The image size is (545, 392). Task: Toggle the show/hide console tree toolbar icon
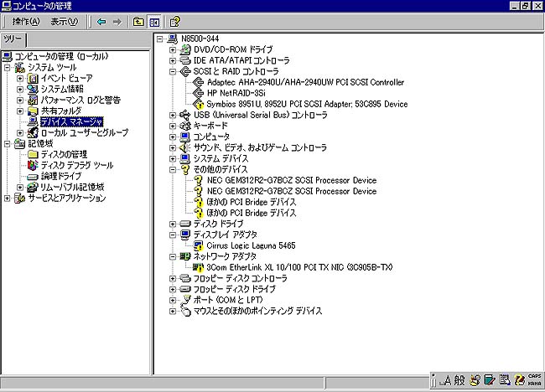point(154,22)
